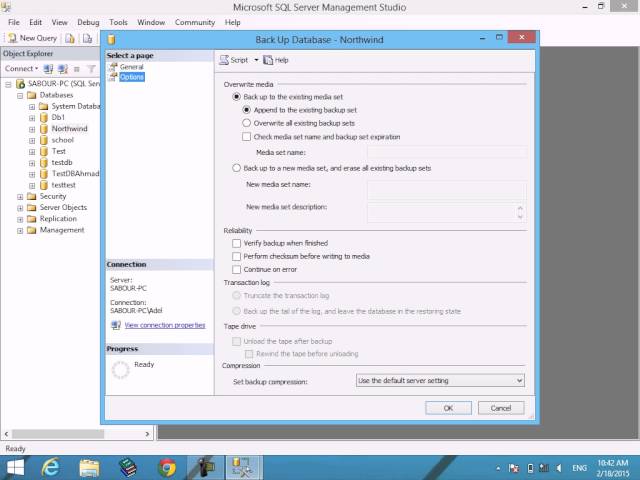Image resolution: width=640 pixels, height=480 pixels.
Task: Choose Append to the existing backup set
Action: coord(247,110)
